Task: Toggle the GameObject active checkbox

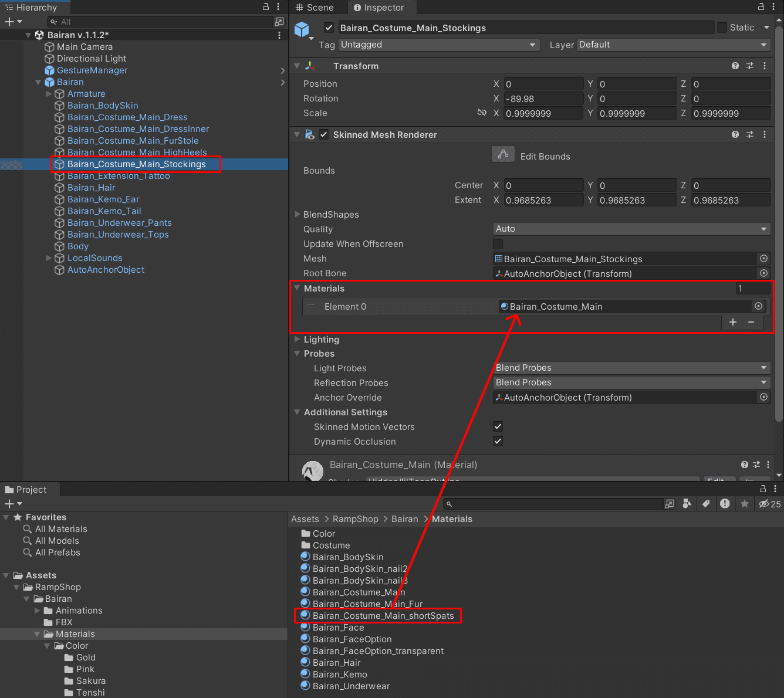Action: (x=329, y=28)
